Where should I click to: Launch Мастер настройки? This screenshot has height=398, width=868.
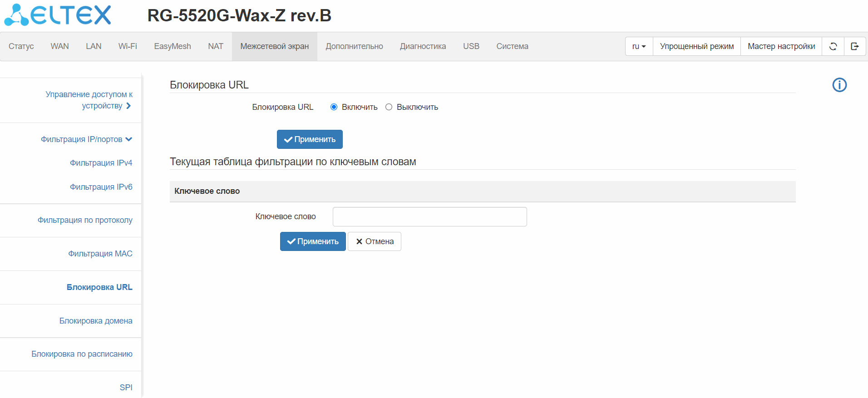click(781, 46)
